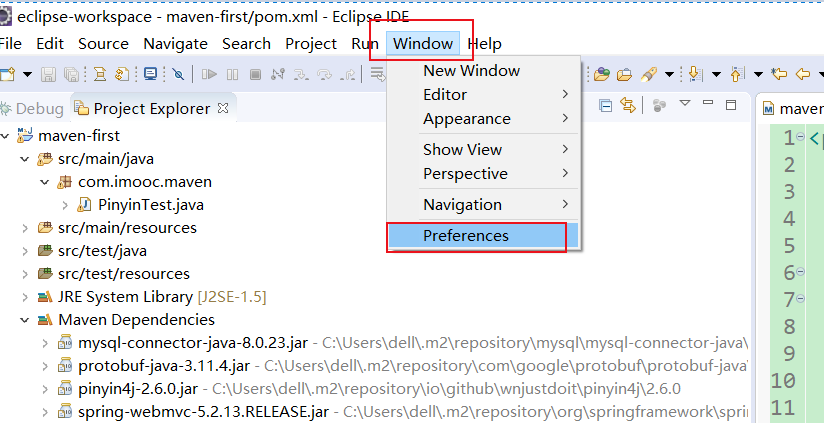Screen dimensions: 824x423
Task: Click the monitor-shaped console toolbar icon
Action: point(151,74)
